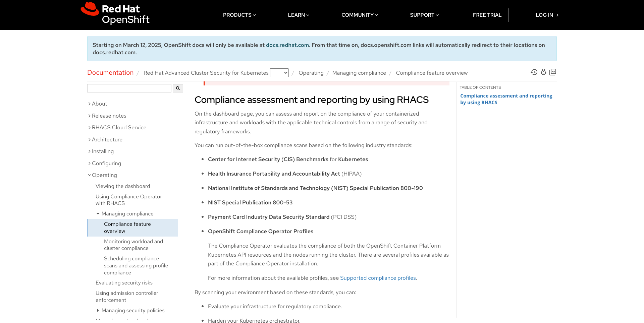644x323 pixels.
Task: Jump to Compliance assessment and reporting TOC entry
Action: click(x=506, y=99)
